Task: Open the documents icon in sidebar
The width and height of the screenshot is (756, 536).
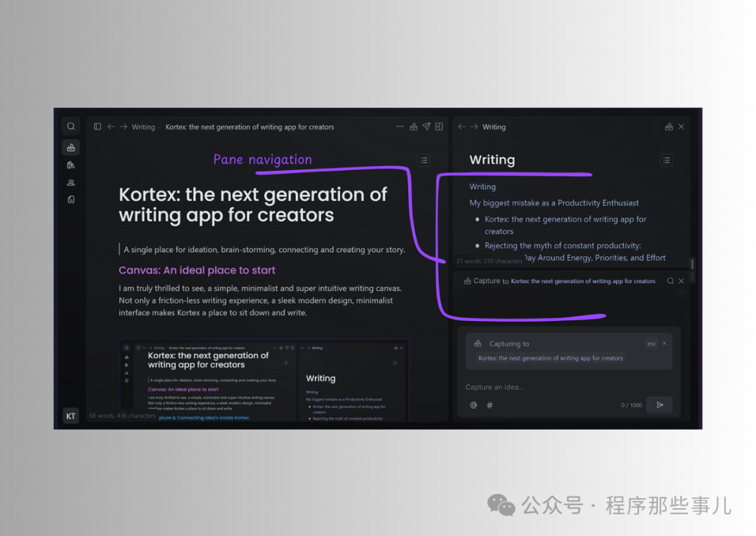Action: pos(71,199)
